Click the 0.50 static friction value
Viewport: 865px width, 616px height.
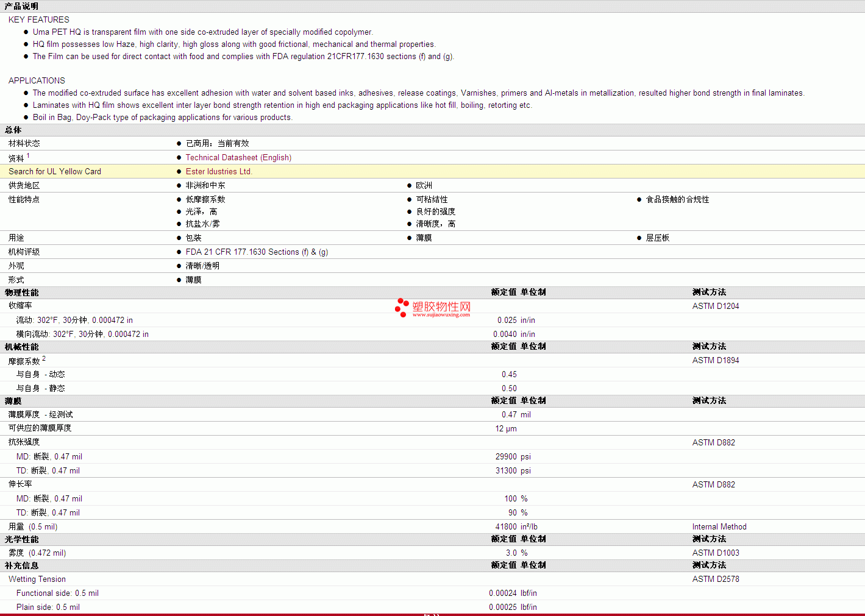coord(509,388)
